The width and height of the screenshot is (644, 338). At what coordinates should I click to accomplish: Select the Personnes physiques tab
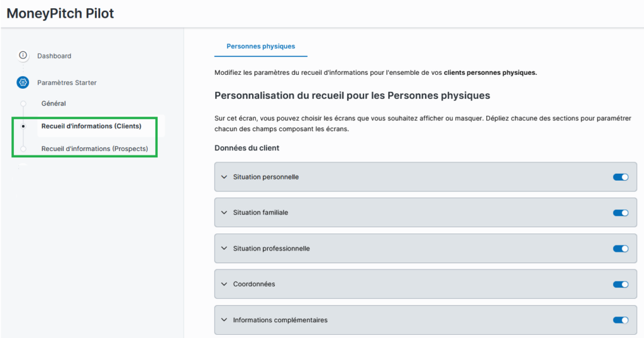click(260, 46)
